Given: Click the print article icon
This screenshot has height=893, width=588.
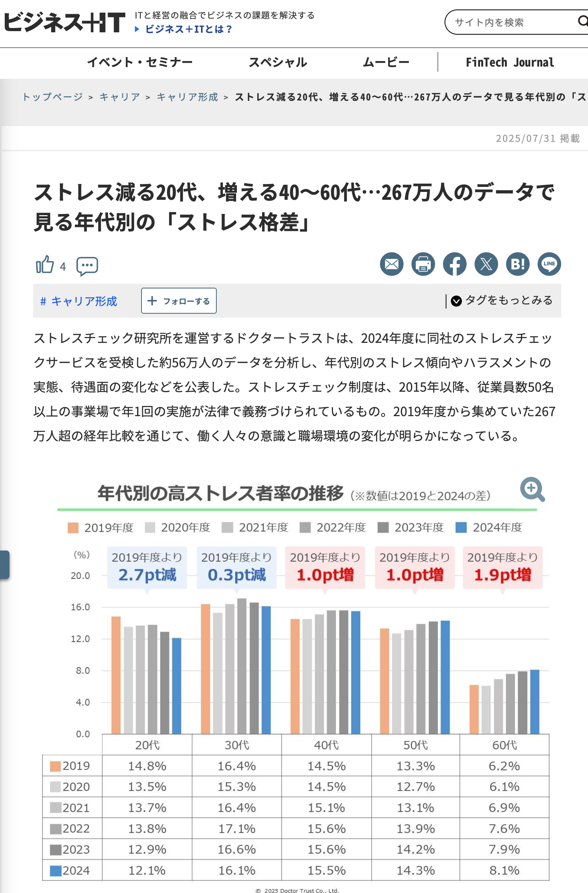Looking at the screenshot, I should 423,264.
